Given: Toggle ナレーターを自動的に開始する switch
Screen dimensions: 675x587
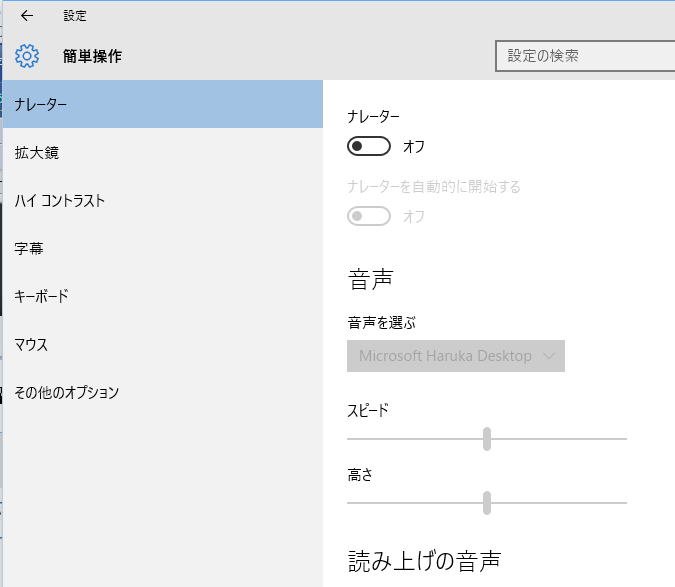Looking at the screenshot, I should pos(368,216).
